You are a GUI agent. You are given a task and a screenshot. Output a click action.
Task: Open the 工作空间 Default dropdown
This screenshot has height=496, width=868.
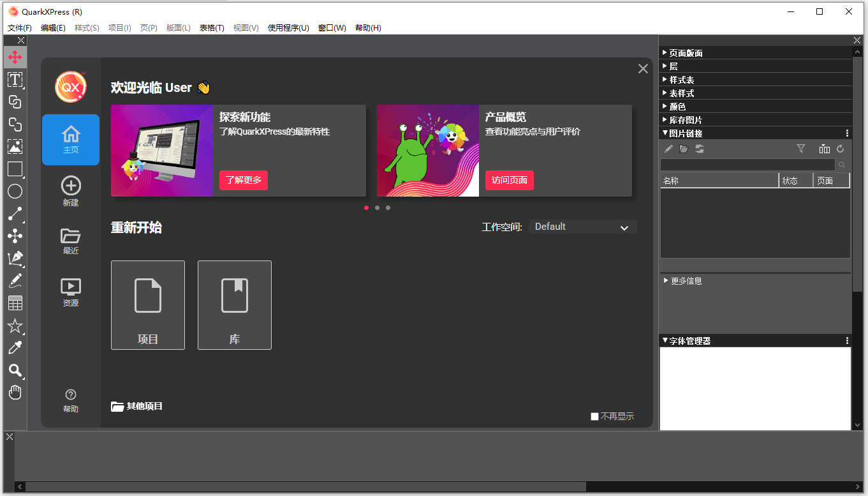coord(582,226)
